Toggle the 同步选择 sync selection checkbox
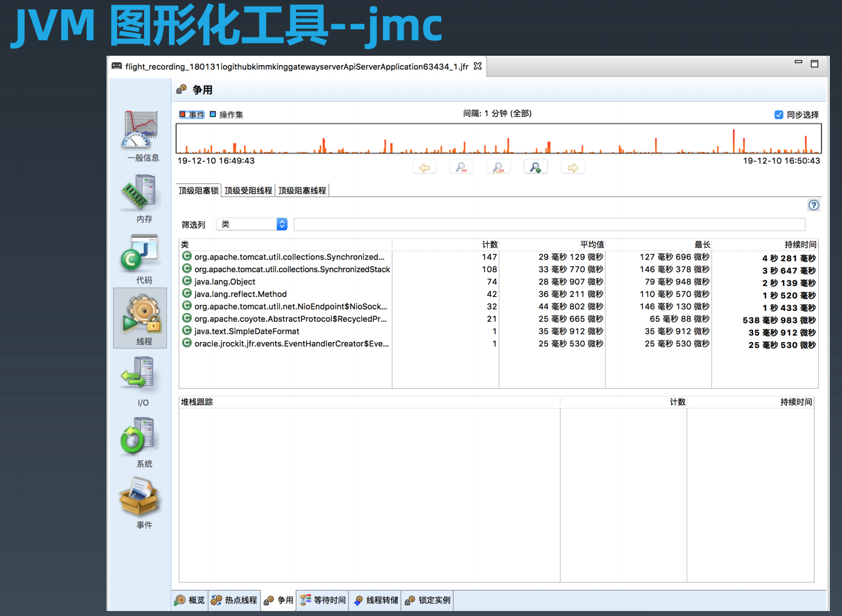The image size is (842, 616). 779,115
